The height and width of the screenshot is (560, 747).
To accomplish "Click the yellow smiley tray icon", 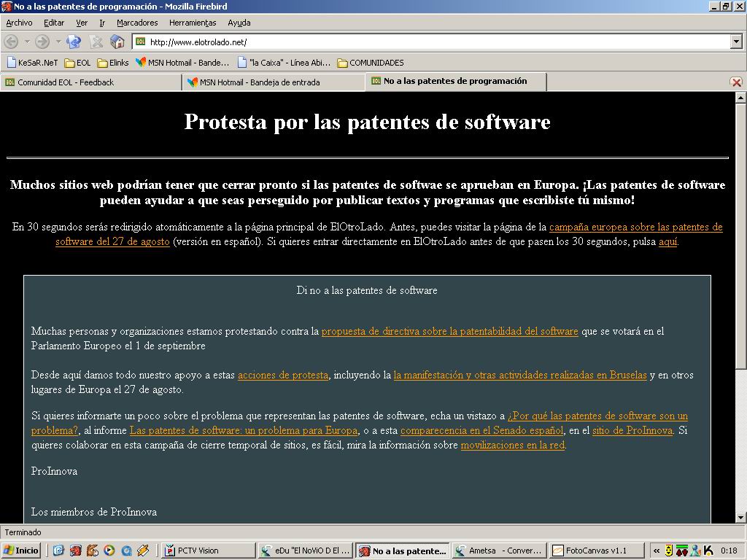I will 669,551.
